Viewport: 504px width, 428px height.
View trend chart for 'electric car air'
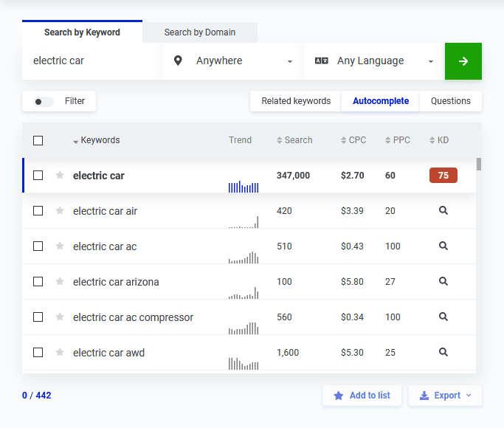point(244,222)
